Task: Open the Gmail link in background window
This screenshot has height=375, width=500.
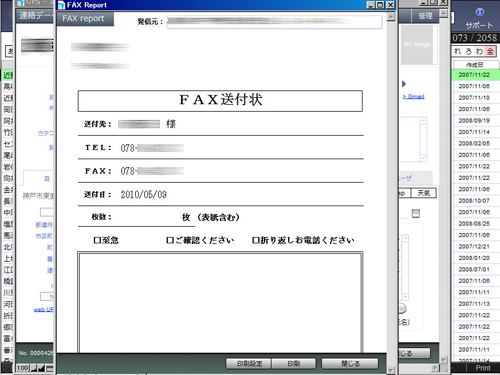Action: coord(413,97)
